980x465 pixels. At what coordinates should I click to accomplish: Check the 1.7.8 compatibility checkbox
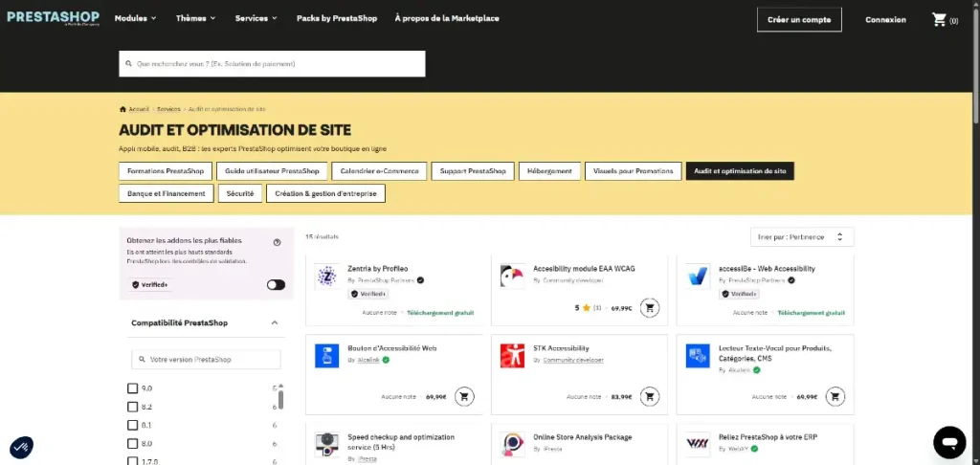132,461
